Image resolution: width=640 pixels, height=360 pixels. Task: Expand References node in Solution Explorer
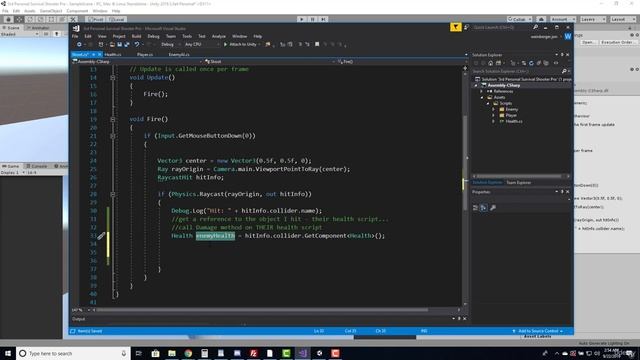pyautogui.click(x=482, y=91)
